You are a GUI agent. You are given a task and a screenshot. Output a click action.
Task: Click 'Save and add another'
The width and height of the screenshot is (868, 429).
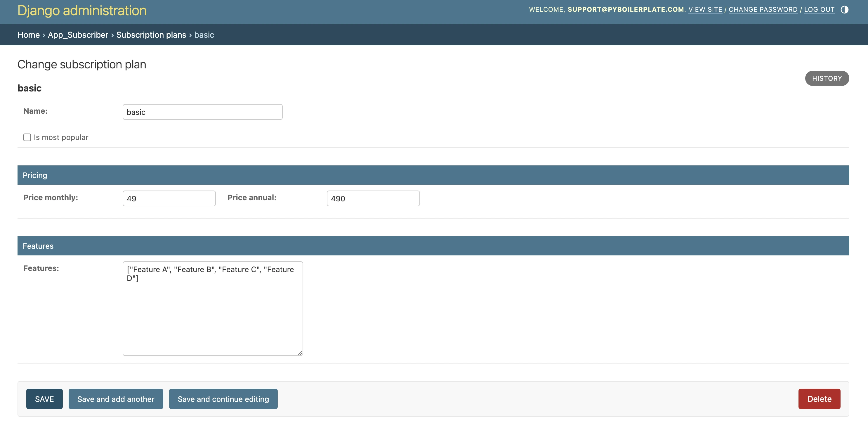tap(116, 399)
